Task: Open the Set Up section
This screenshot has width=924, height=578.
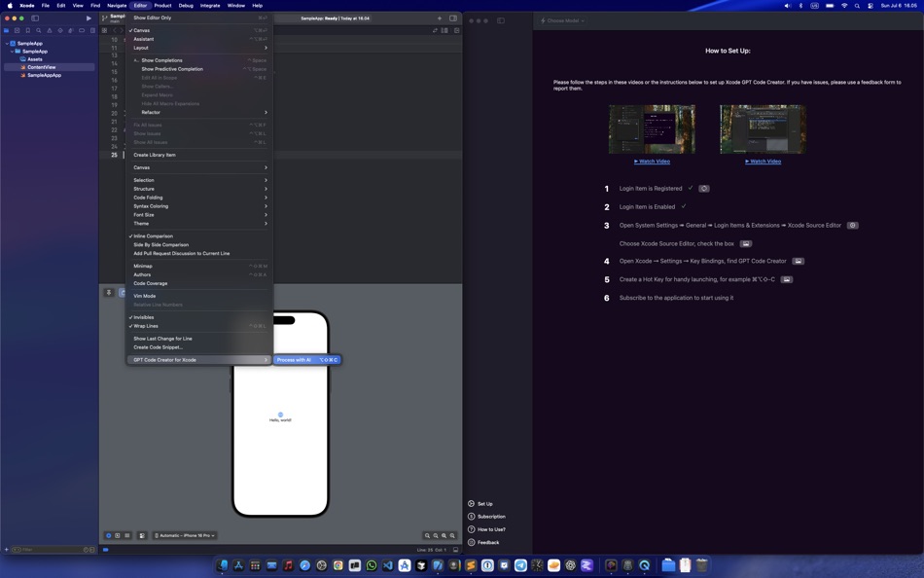Action: click(480, 504)
